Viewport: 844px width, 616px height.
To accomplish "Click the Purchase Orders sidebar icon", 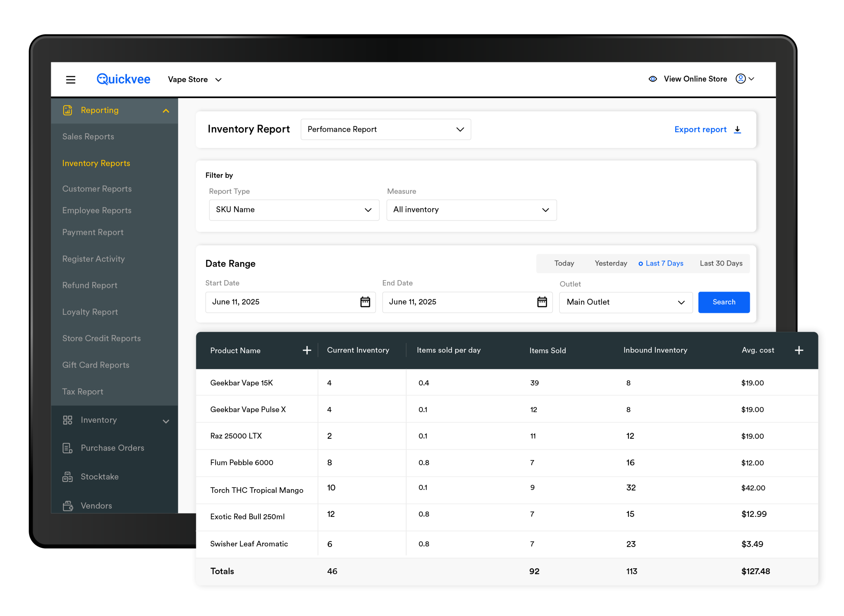I will click(x=68, y=448).
